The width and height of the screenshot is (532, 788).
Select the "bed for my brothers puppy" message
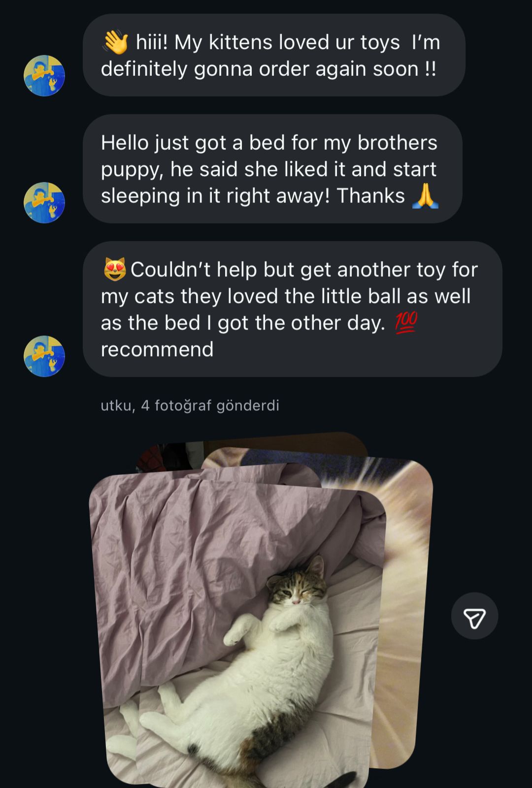pos(272,169)
